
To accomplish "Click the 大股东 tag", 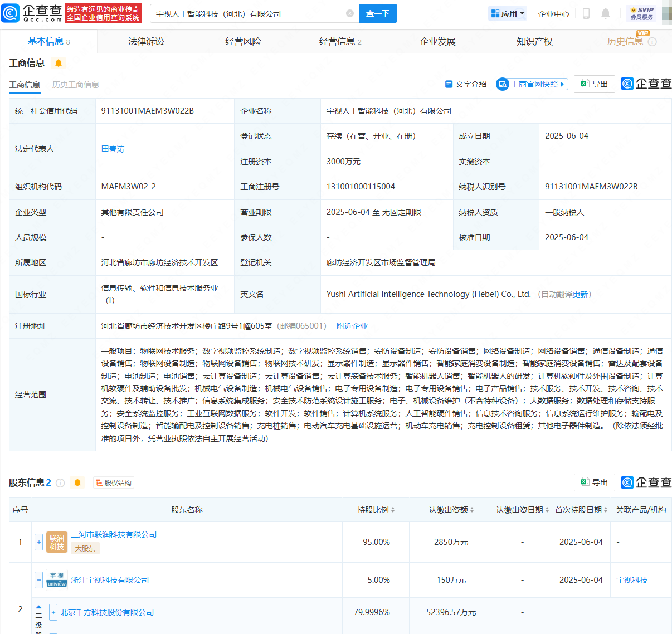I will [85, 548].
